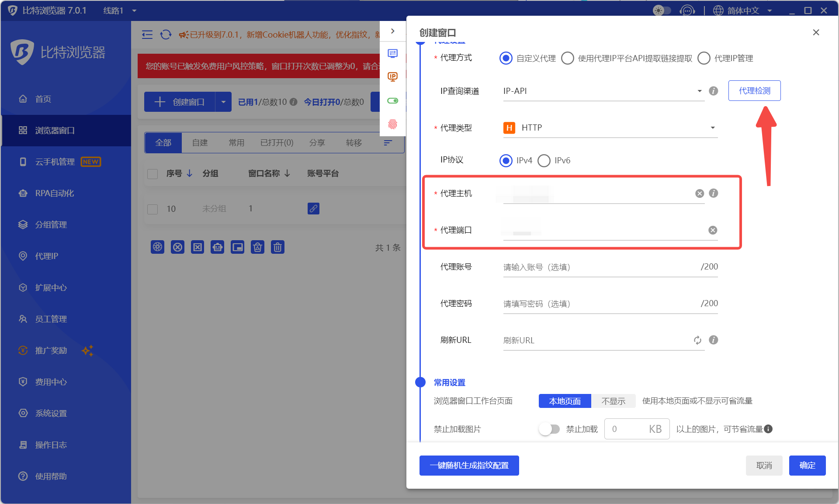Click the proxy IP icon in side strip
Image resolution: width=839 pixels, height=504 pixels.
point(393,77)
